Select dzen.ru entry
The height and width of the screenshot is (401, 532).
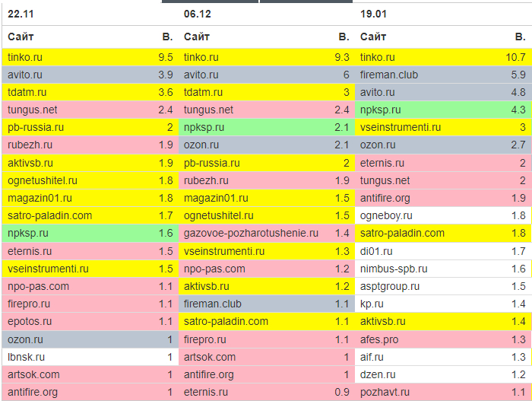click(378, 374)
